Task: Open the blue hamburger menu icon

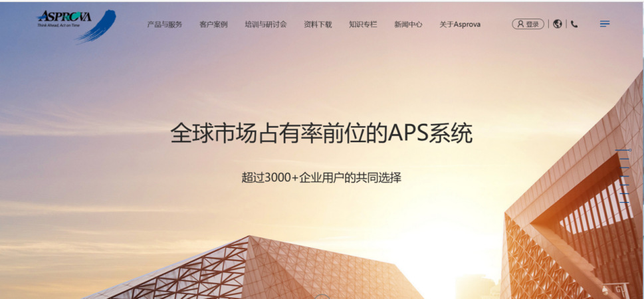Action: click(x=605, y=24)
